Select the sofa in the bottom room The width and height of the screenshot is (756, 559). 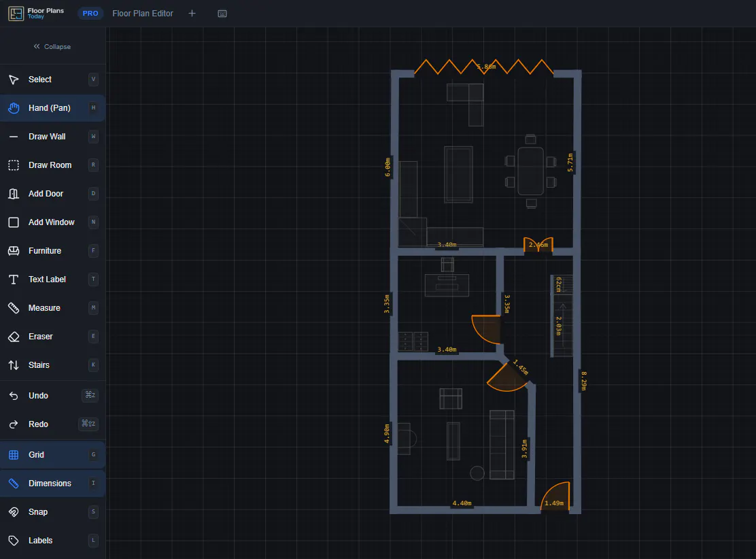[502, 445]
